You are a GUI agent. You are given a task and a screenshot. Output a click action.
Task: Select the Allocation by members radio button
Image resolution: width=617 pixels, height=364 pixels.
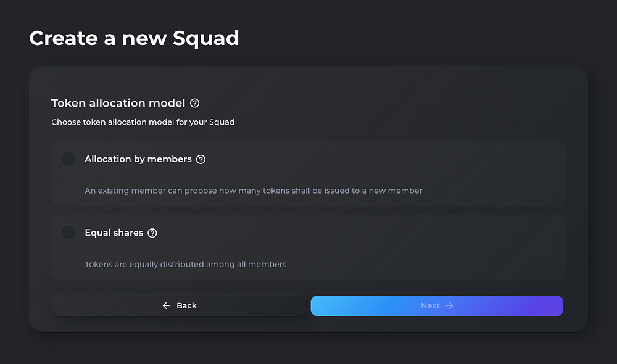click(68, 159)
